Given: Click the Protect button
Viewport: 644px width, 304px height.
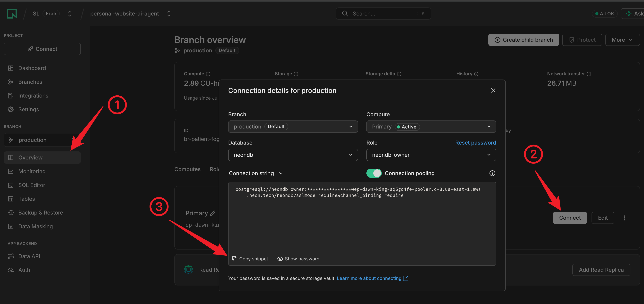Looking at the screenshot, I should point(582,40).
